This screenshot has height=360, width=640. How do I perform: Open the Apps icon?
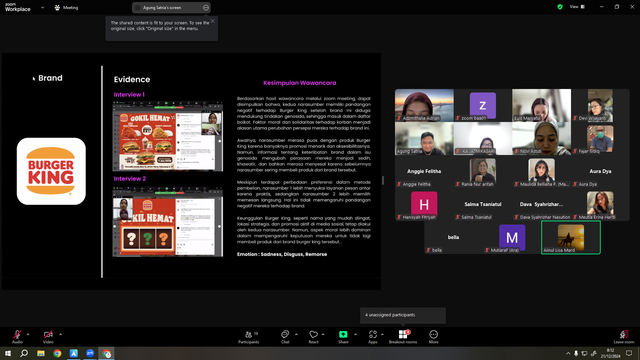[x=373, y=334]
